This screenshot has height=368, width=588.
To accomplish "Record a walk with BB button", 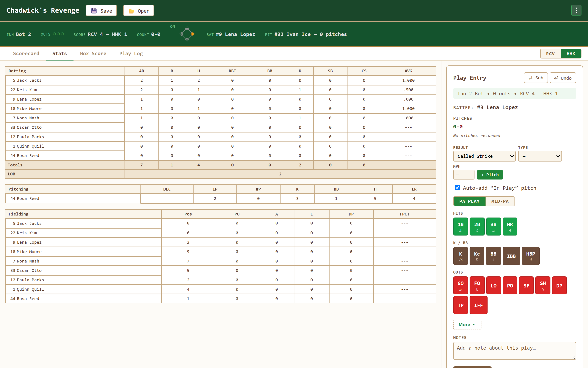I will 493,256.
